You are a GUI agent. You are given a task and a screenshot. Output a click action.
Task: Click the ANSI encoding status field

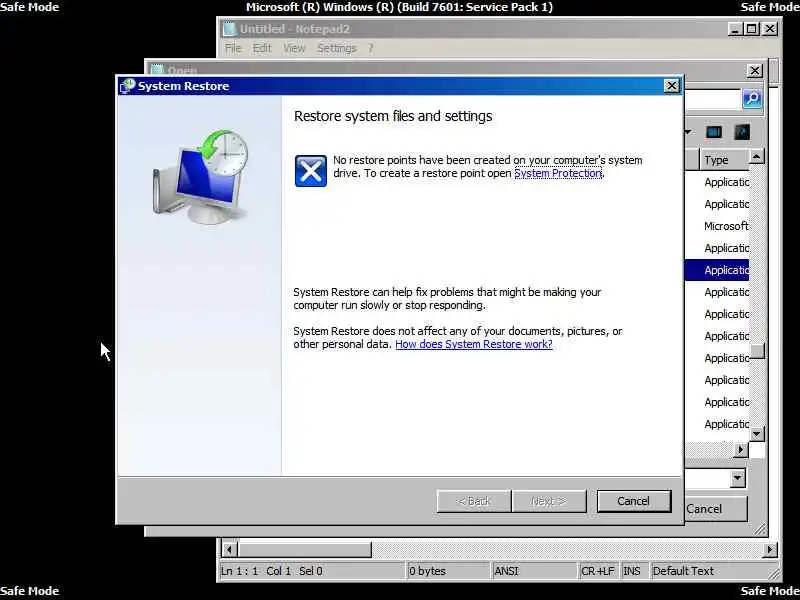click(535, 571)
